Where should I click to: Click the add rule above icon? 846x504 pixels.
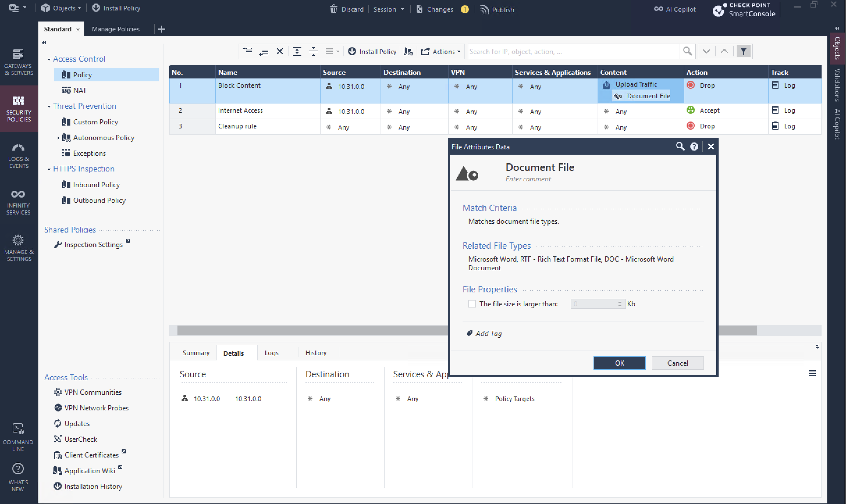247,51
